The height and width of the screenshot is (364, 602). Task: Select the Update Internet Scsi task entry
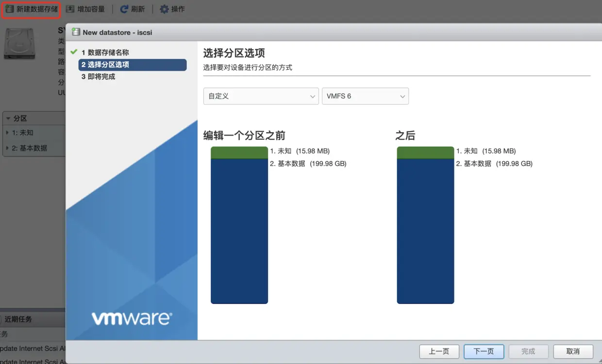(29, 348)
